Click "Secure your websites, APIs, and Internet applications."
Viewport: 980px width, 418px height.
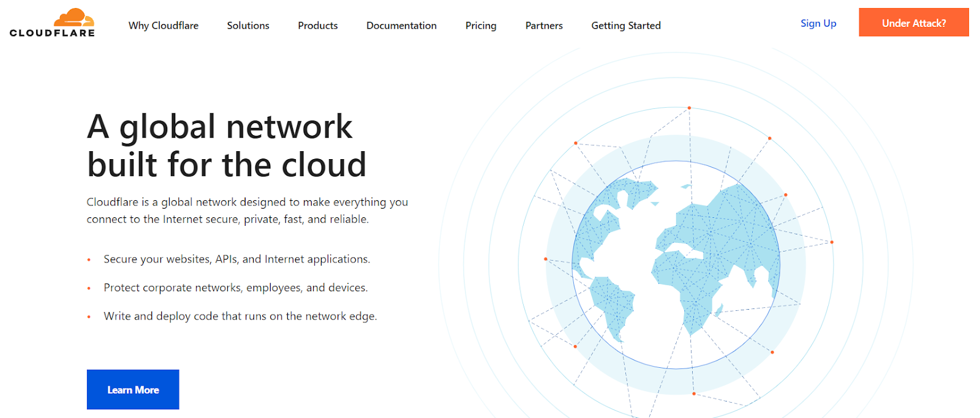[x=237, y=259]
